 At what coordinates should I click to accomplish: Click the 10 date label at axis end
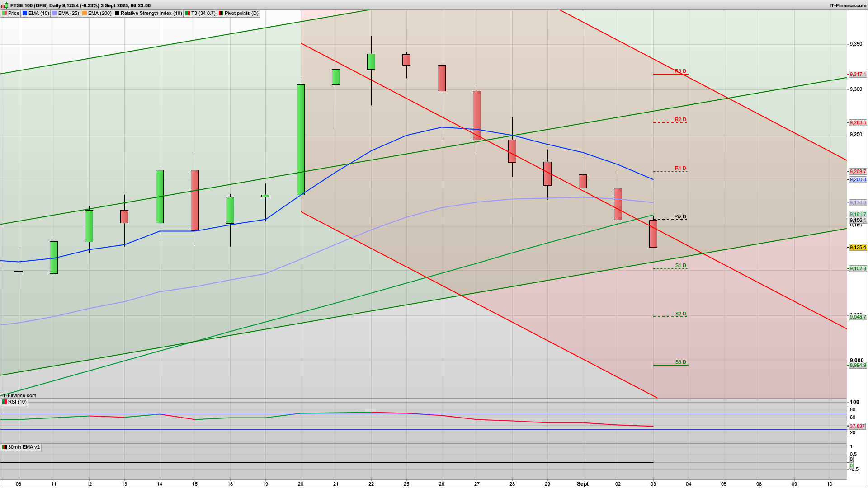point(830,484)
